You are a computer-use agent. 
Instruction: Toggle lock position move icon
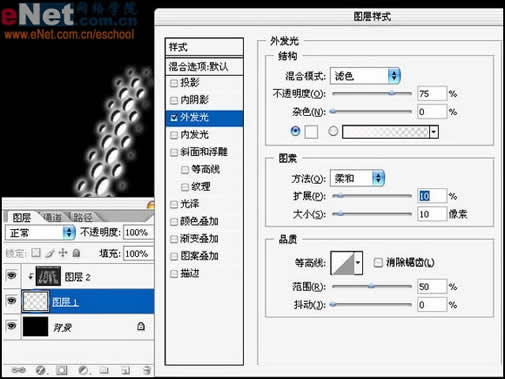click(x=63, y=253)
